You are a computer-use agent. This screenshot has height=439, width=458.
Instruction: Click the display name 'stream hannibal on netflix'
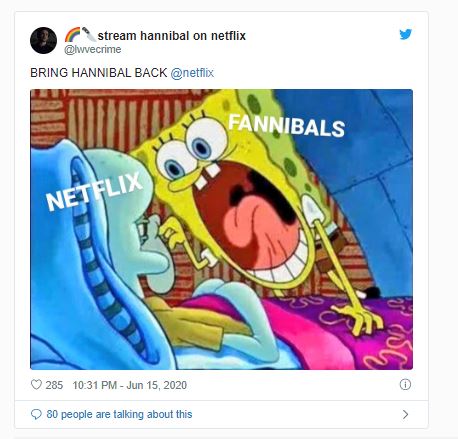click(172, 36)
